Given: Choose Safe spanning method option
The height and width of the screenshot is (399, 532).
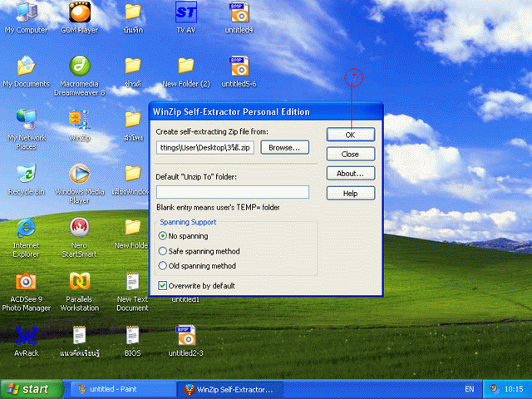Looking at the screenshot, I should coord(199,251).
